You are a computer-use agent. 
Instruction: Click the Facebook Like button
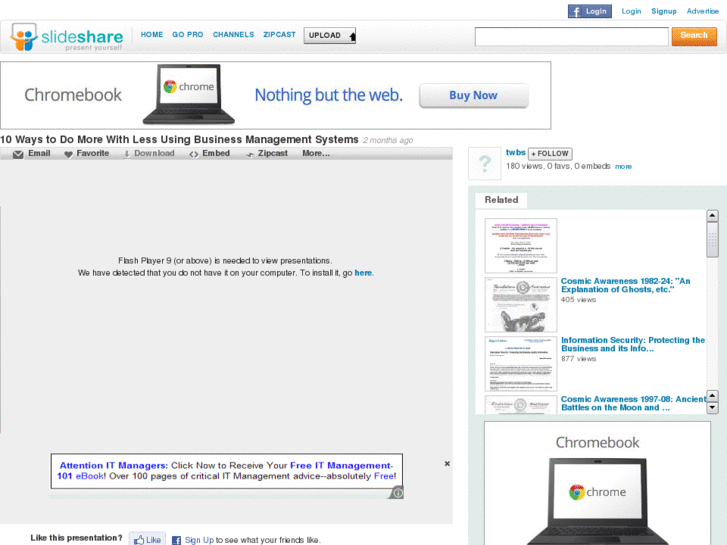click(x=147, y=539)
